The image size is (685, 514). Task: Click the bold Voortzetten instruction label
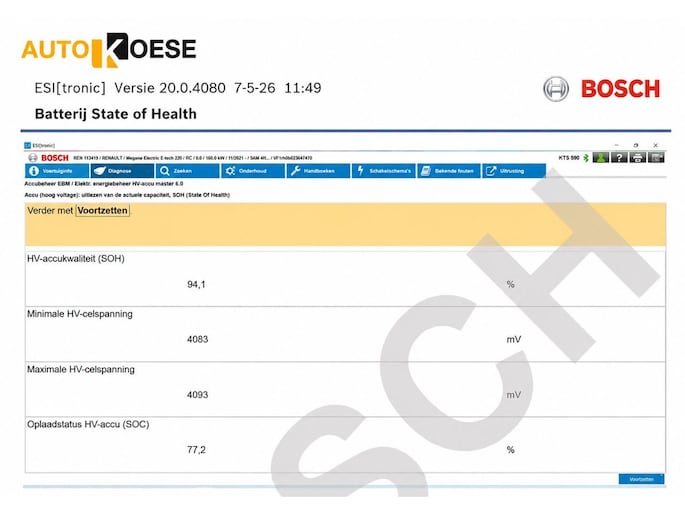click(x=103, y=210)
